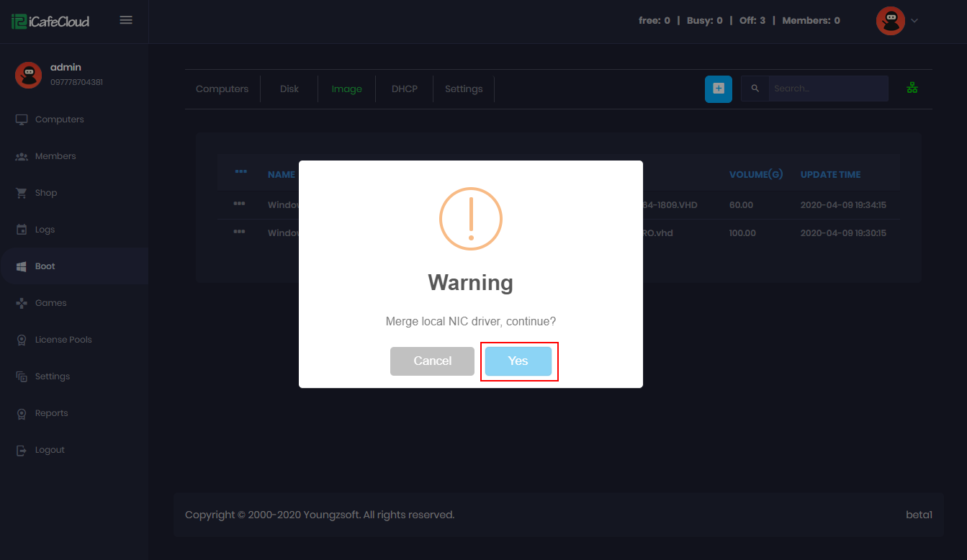967x560 pixels.
Task: Open the admin avatar dropdown at top right
Action: click(x=896, y=20)
